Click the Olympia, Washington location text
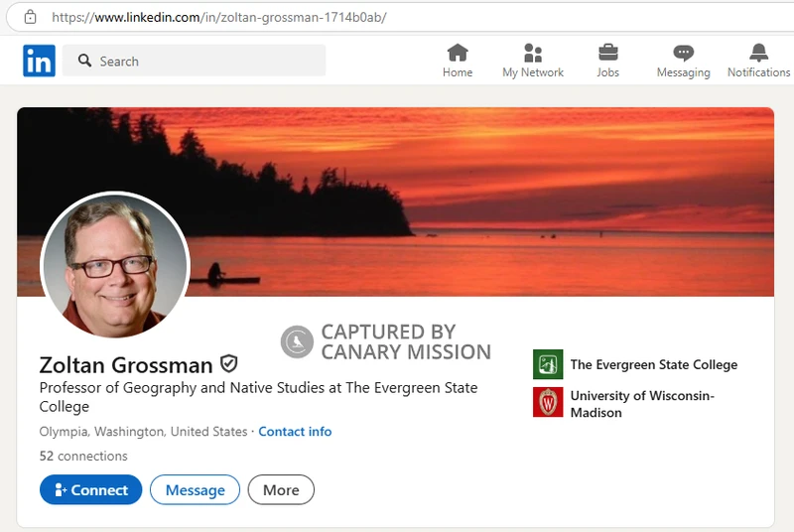Screen dimensions: 794x532 pos(143,432)
